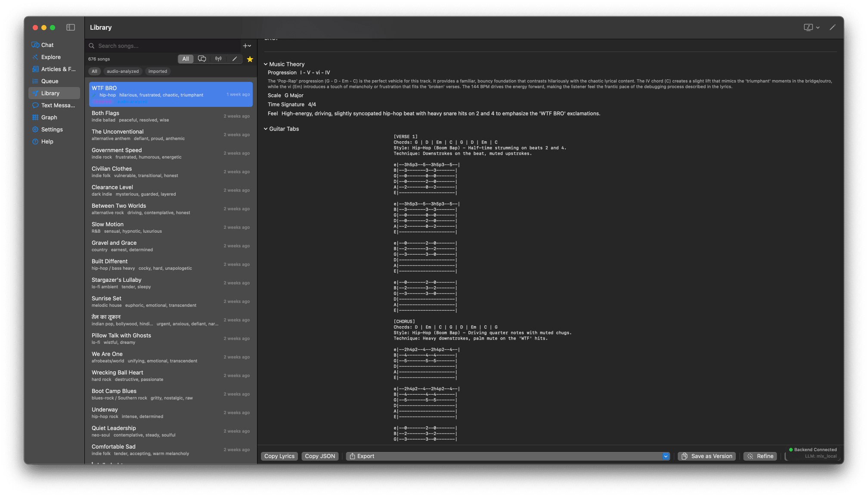Open the Help section
This screenshot has height=496, width=868.
(x=54, y=141)
